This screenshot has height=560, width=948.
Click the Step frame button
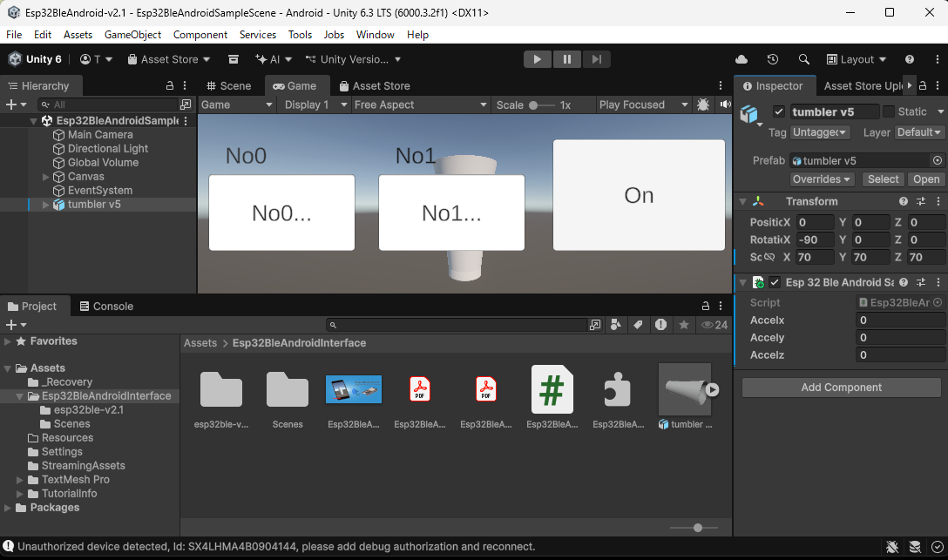596,59
